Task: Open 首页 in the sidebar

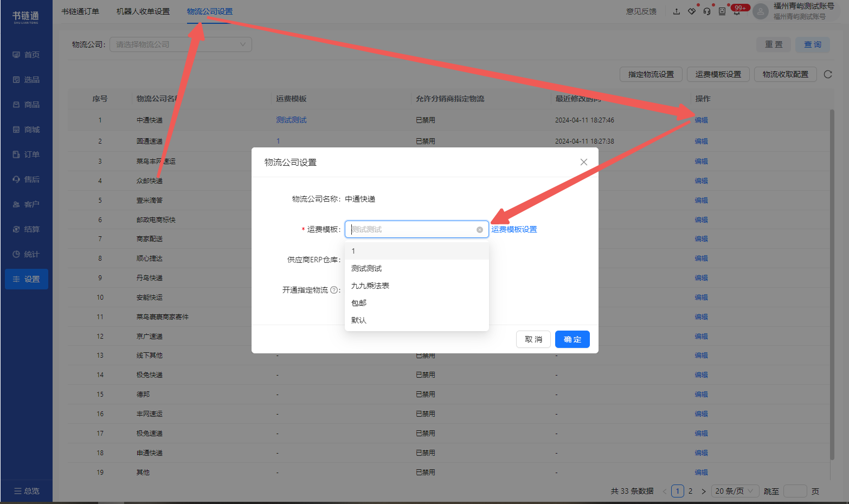Action: (x=26, y=55)
